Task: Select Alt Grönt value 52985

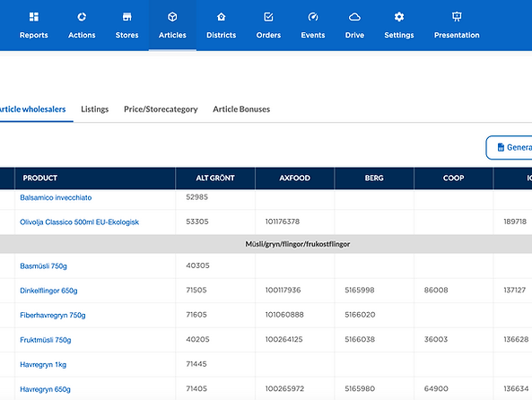Action: 196,197
